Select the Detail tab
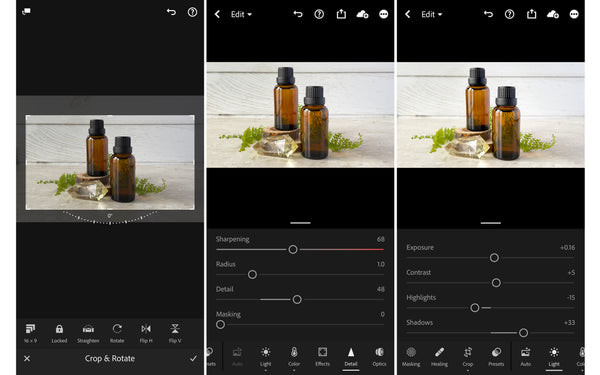 point(351,357)
